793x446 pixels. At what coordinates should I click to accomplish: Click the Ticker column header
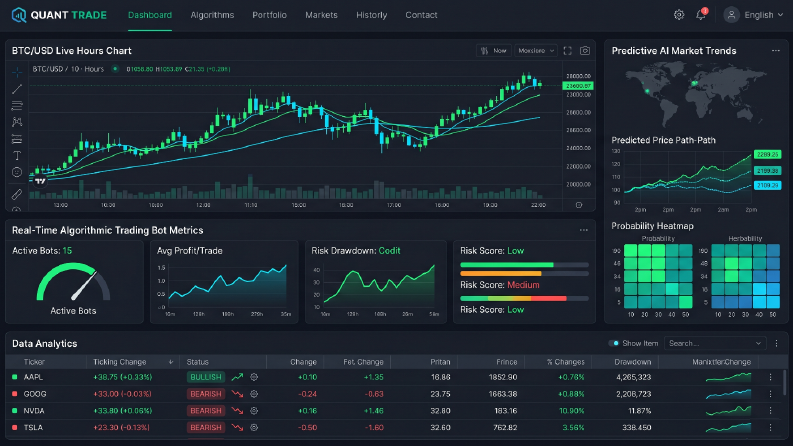coord(34,362)
